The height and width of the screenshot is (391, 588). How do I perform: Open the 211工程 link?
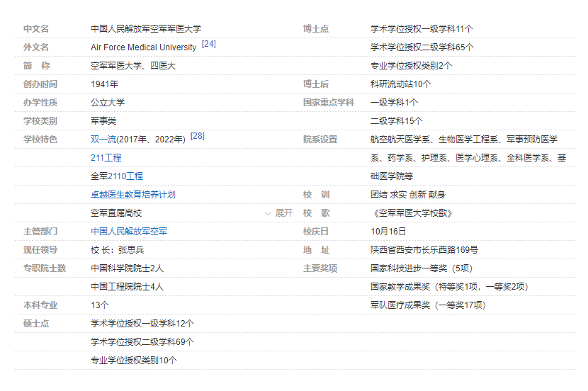coord(106,158)
